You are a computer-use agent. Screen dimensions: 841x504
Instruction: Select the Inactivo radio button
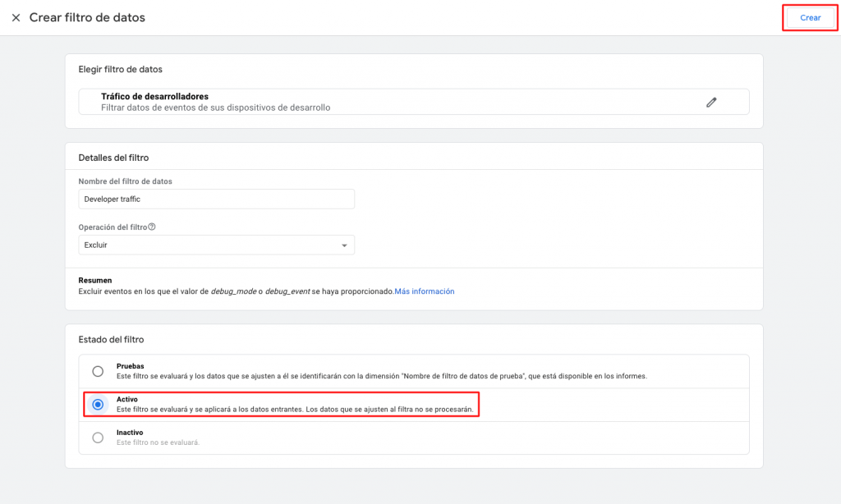click(98, 438)
